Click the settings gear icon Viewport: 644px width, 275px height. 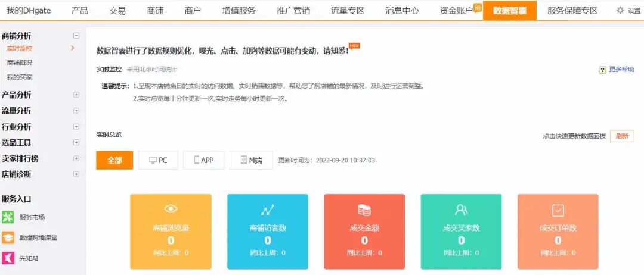point(620,10)
